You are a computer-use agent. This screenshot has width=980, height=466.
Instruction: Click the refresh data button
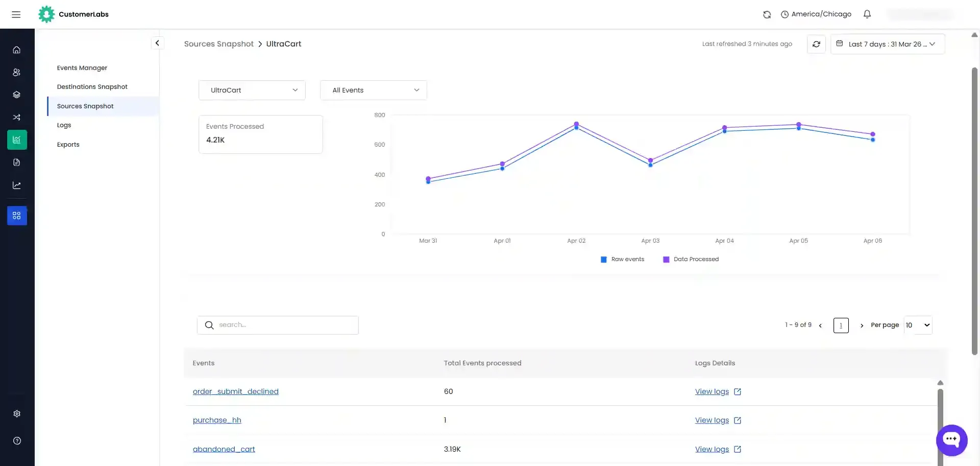(x=816, y=44)
